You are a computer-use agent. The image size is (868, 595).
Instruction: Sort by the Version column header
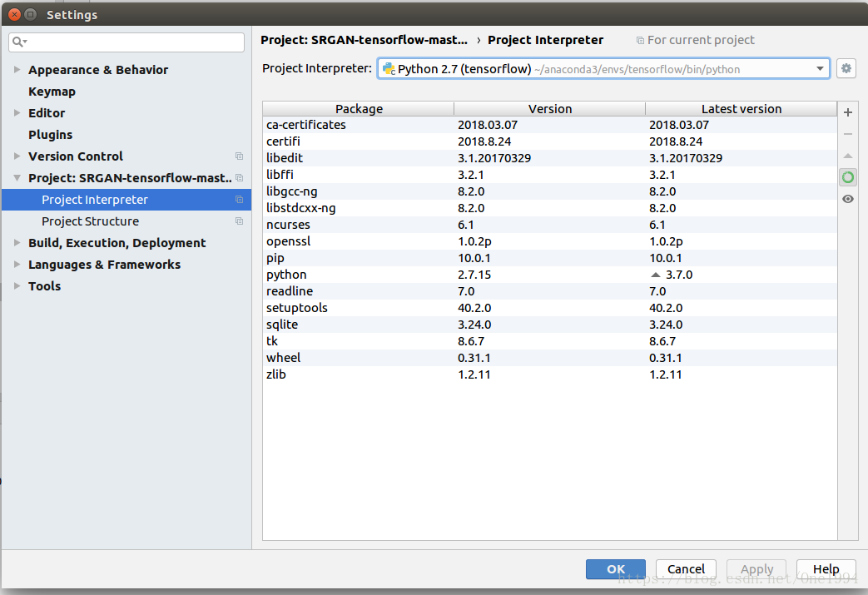click(550, 108)
